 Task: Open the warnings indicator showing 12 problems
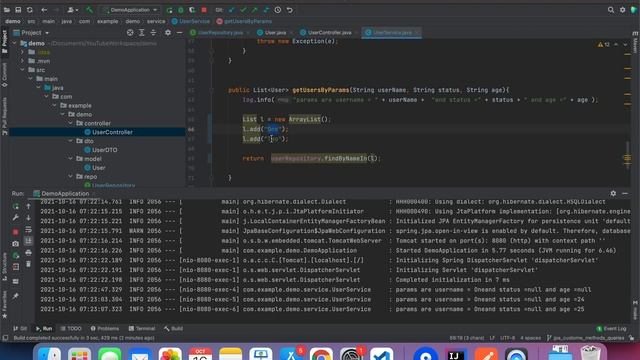604,44
